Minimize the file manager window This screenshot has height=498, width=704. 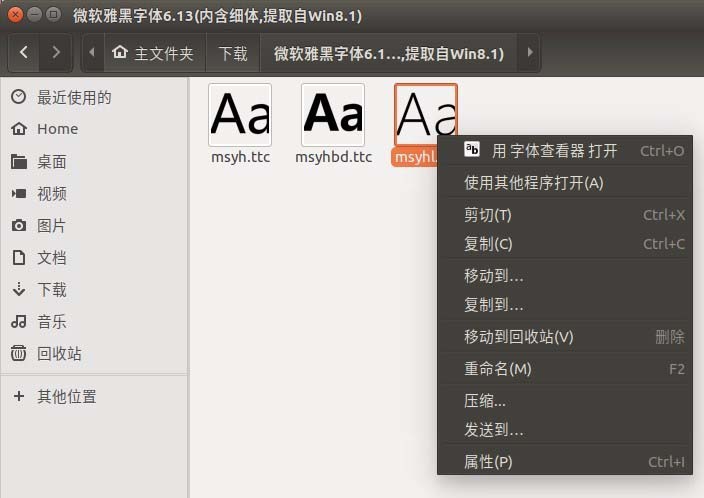[x=35, y=15]
